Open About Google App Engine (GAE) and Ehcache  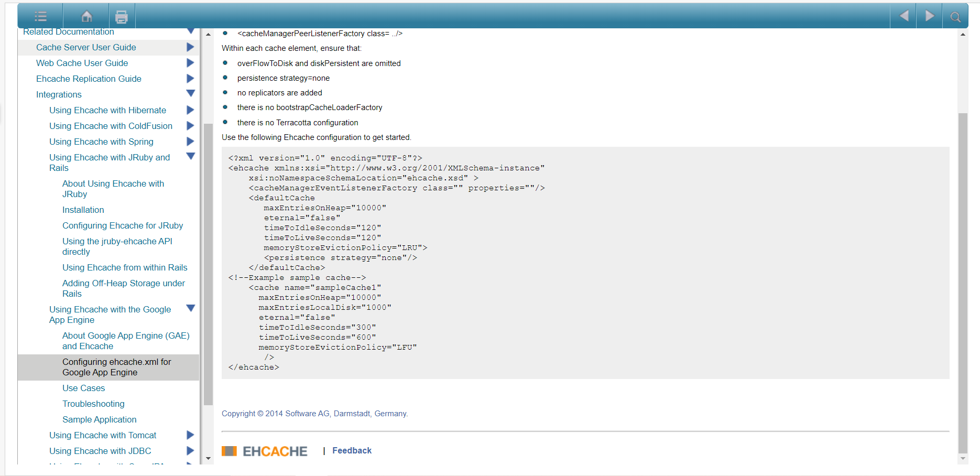(126, 341)
